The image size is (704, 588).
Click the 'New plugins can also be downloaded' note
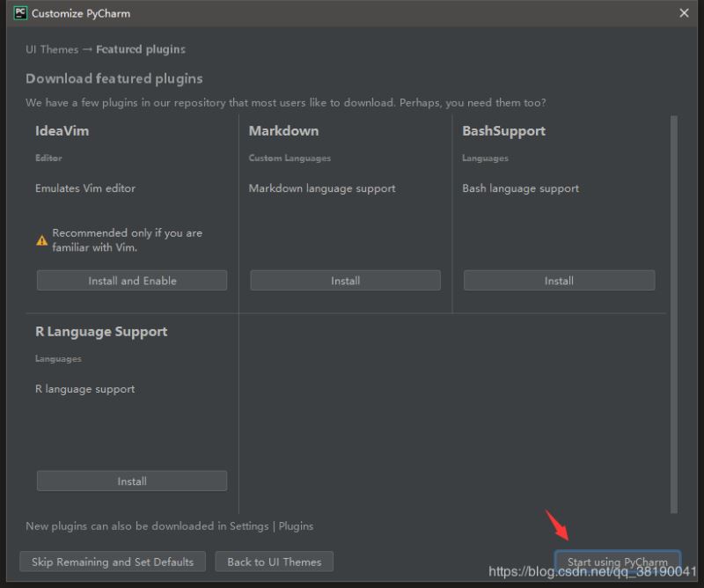click(169, 526)
